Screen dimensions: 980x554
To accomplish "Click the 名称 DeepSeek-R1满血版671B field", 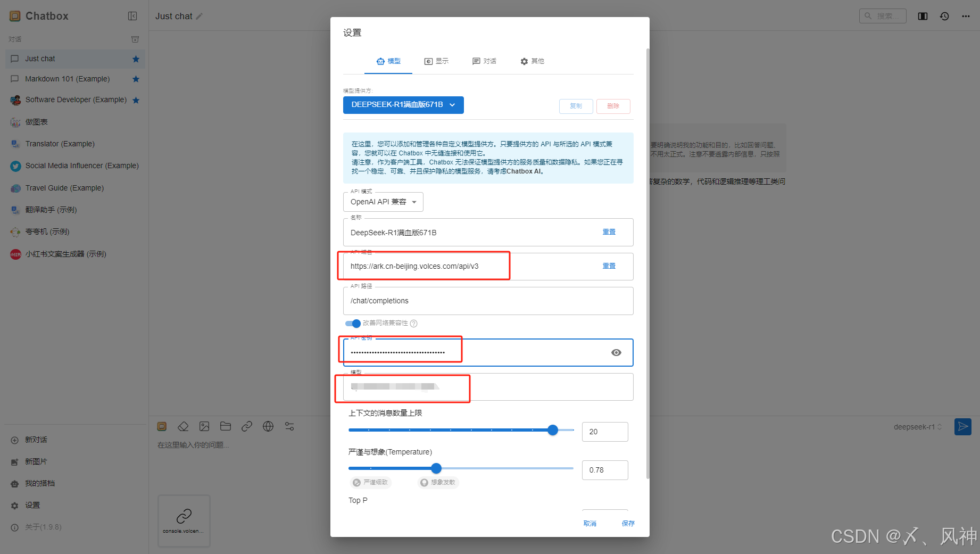I will 488,232.
